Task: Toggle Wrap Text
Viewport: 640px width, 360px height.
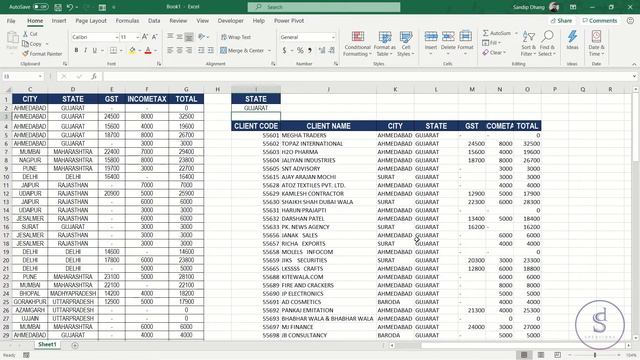Action: coord(236,37)
